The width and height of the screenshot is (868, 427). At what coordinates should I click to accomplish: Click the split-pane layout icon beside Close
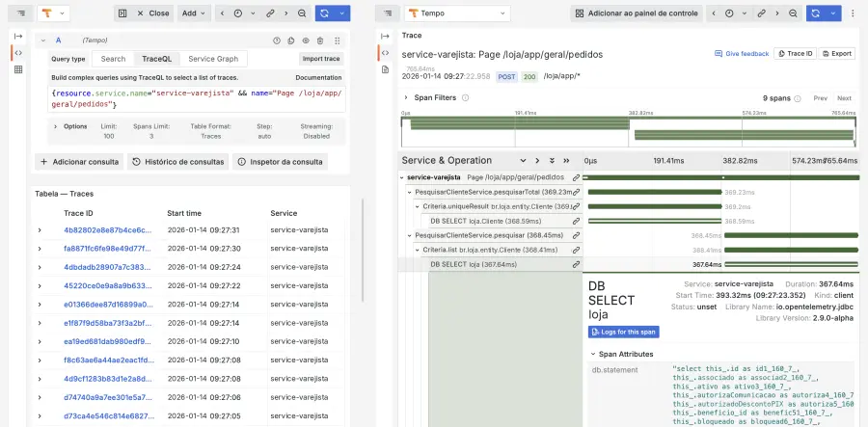click(122, 13)
